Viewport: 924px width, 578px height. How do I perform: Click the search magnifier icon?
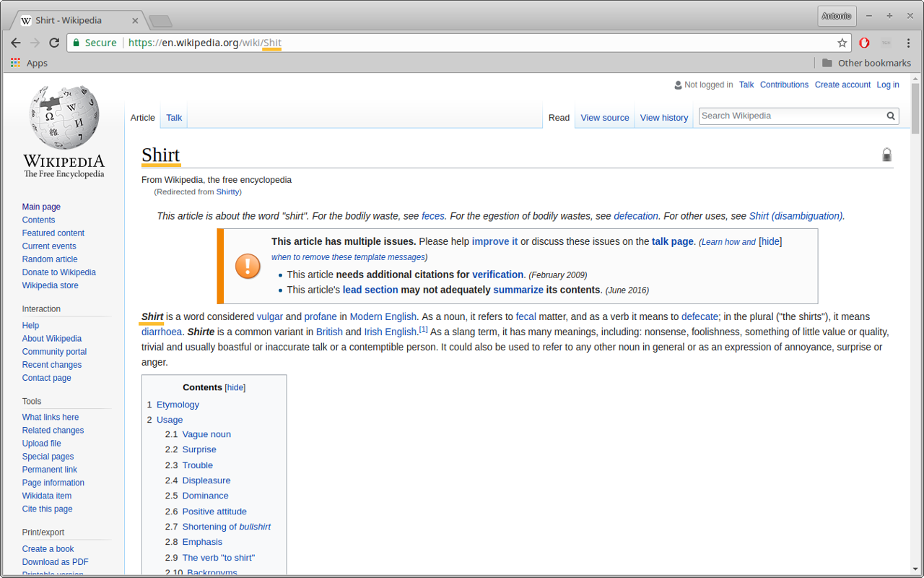(891, 116)
